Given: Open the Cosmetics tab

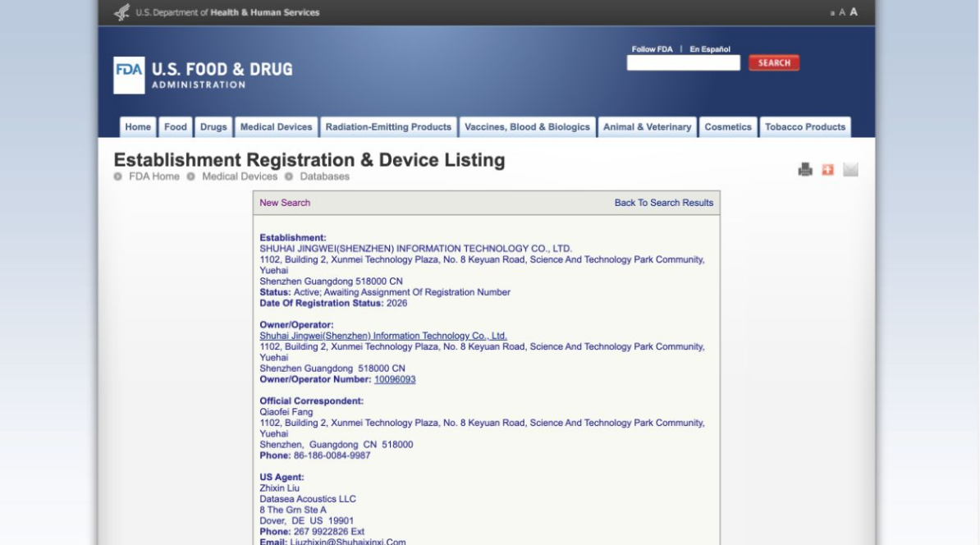Looking at the screenshot, I should [x=728, y=127].
